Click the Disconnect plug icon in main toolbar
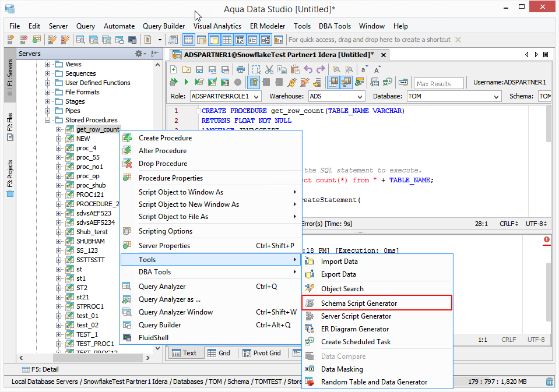 [65, 40]
